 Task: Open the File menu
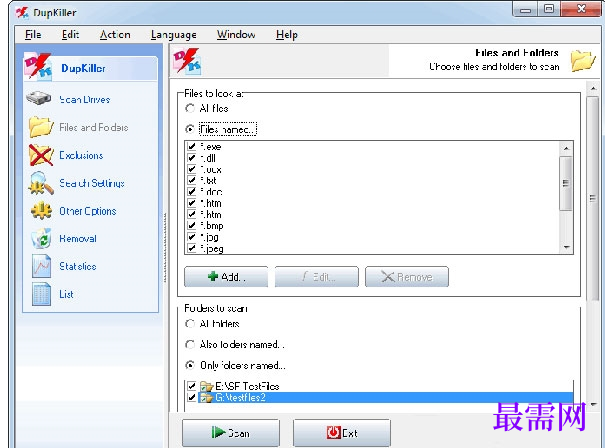[x=33, y=35]
